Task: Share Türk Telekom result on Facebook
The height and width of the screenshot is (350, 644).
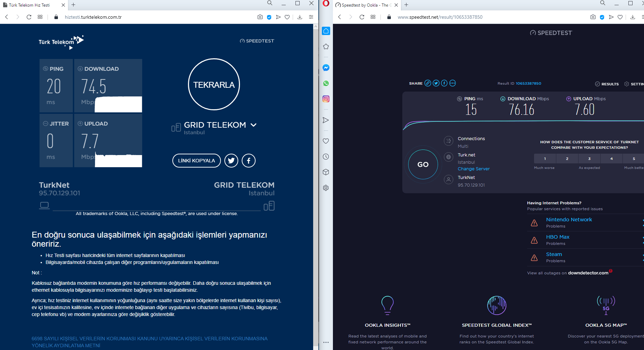Action: coord(249,161)
